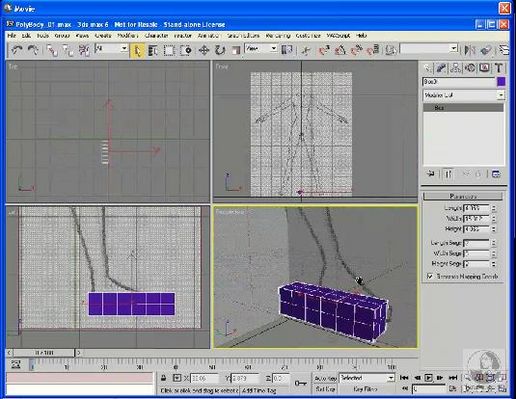The image size is (516, 399).
Task: Toggle the Generate Mapping Coords checkbox
Action: point(430,276)
